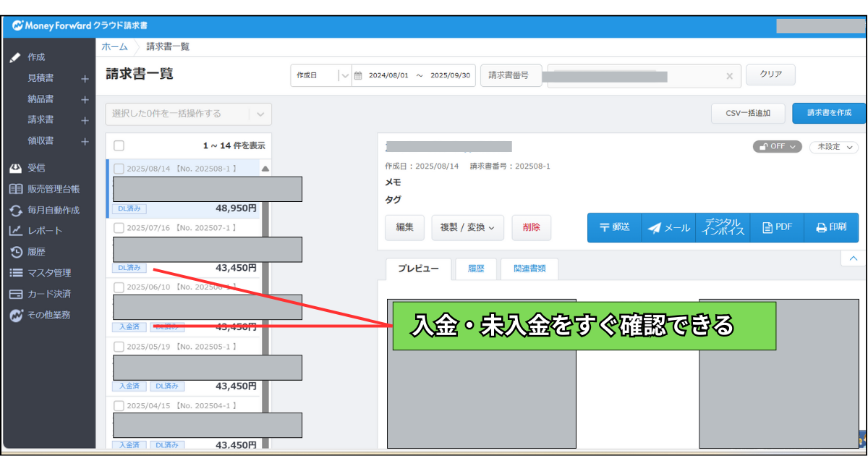Tick checkbox for invoice dated 2025/06/10

(x=119, y=287)
